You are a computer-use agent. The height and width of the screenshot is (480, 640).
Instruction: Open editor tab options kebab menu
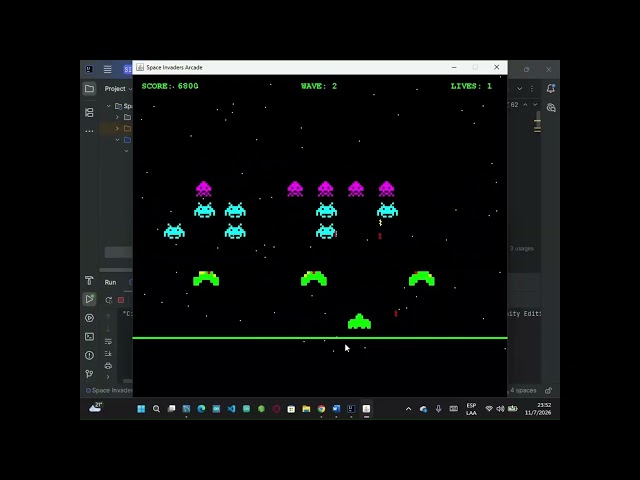pos(532,89)
